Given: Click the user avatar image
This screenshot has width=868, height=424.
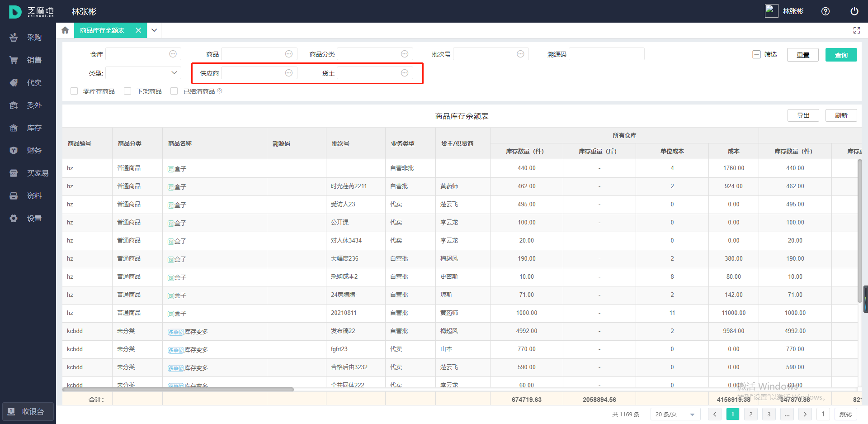Looking at the screenshot, I should (771, 11).
